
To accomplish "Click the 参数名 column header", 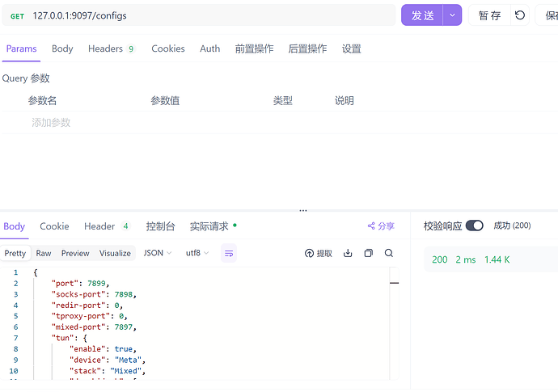I will click(42, 101).
